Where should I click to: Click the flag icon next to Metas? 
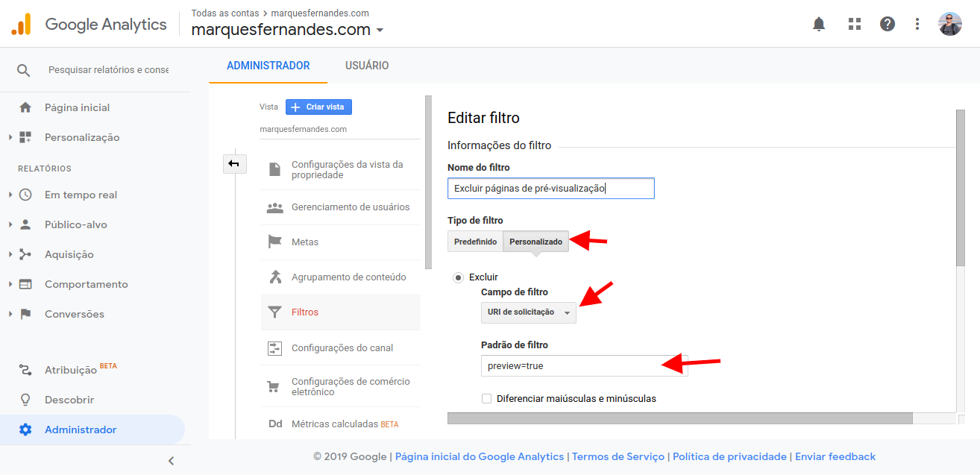coord(274,242)
